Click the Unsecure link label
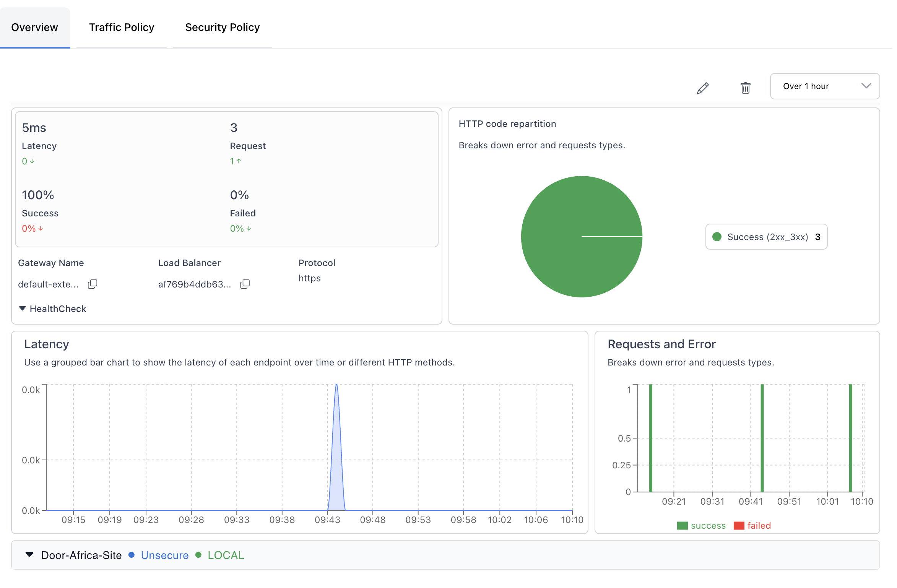 tap(165, 555)
